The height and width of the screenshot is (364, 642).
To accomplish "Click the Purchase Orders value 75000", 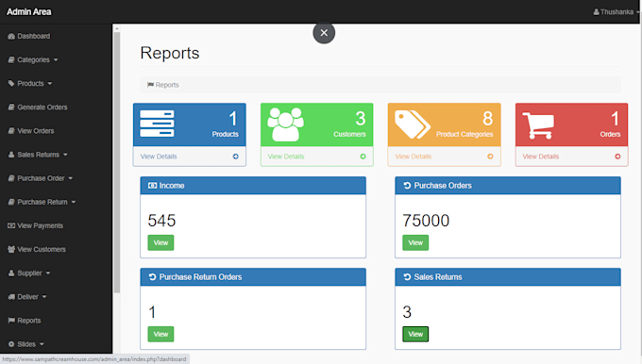I will click(x=426, y=221).
